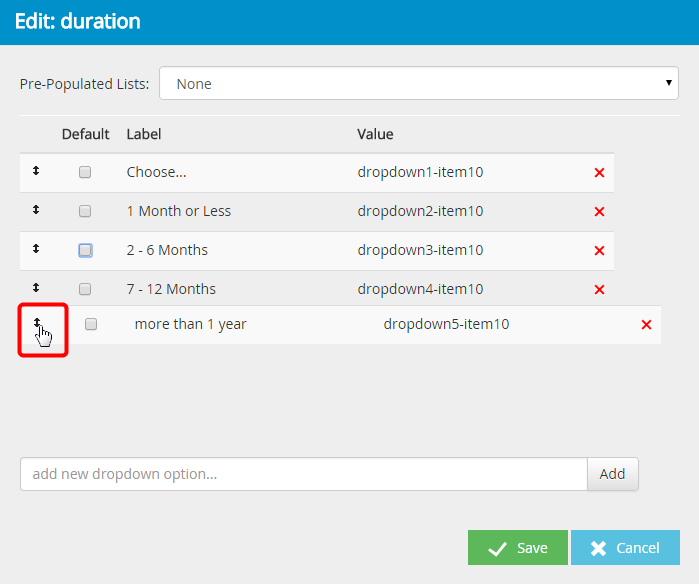The height and width of the screenshot is (585, 699).
Task: Click the drag handle for 7 - 12 Months
Action: (x=36, y=289)
